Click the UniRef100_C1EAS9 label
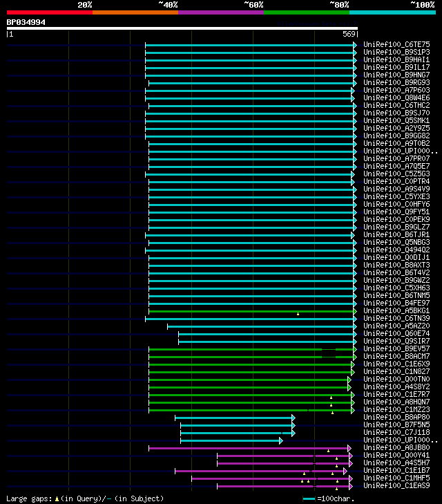 coord(396,485)
